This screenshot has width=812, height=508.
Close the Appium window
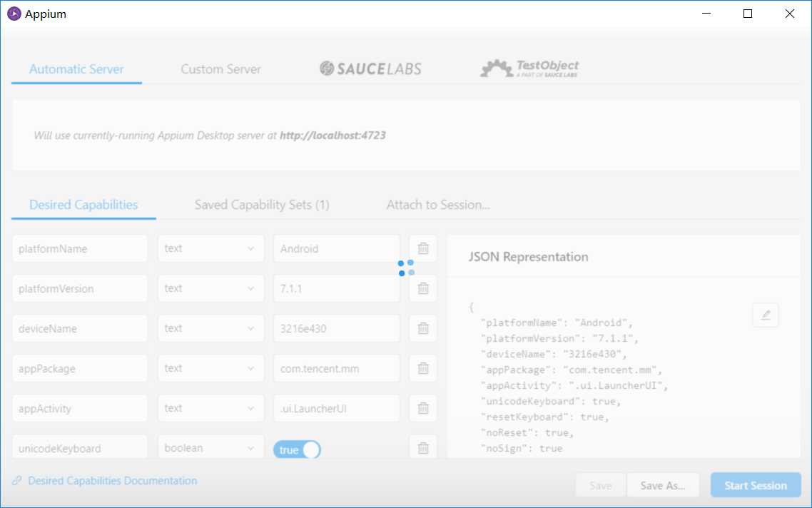coord(789,14)
